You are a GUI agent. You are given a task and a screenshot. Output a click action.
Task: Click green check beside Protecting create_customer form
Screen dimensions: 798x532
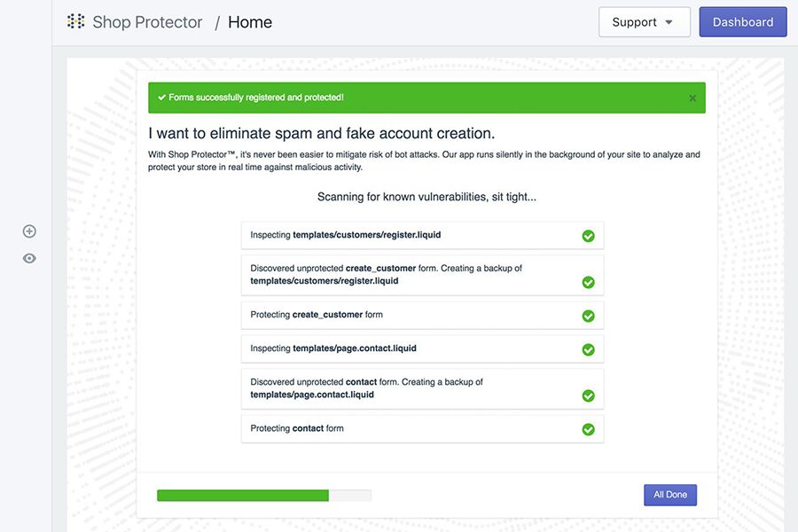(589, 316)
